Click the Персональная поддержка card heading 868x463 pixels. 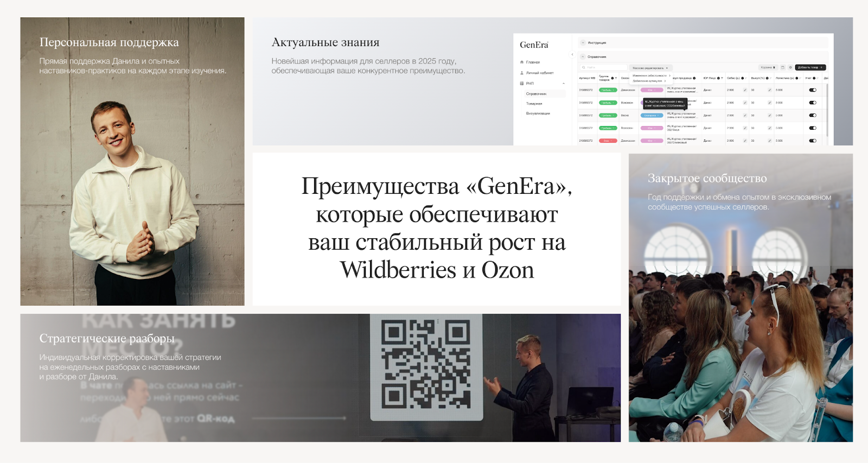click(109, 42)
